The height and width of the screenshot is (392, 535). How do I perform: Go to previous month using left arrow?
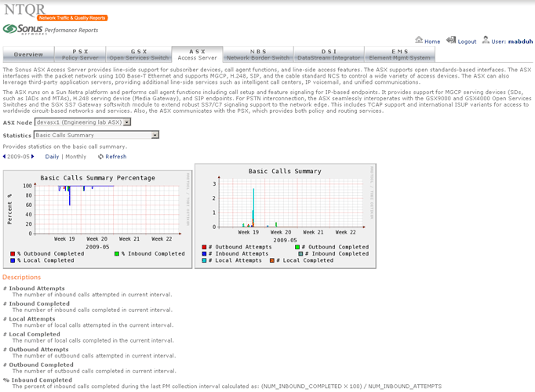4,157
